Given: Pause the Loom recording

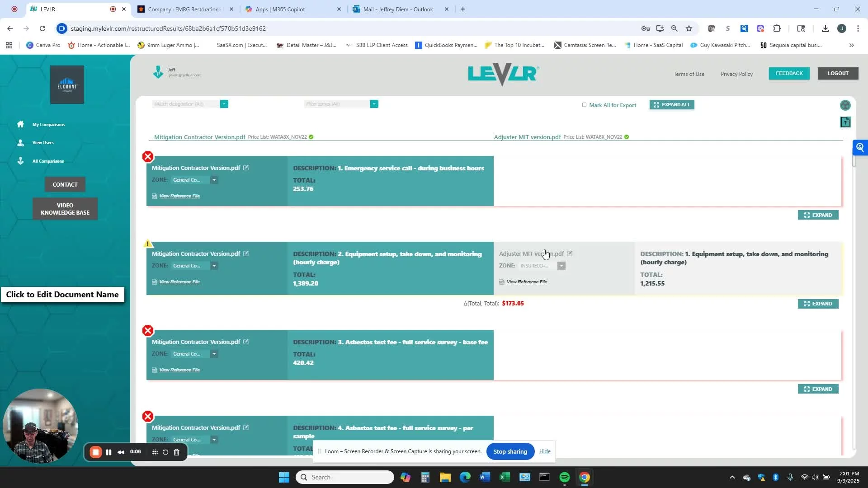Looking at the screenshot, I should [x=108, y=452].
